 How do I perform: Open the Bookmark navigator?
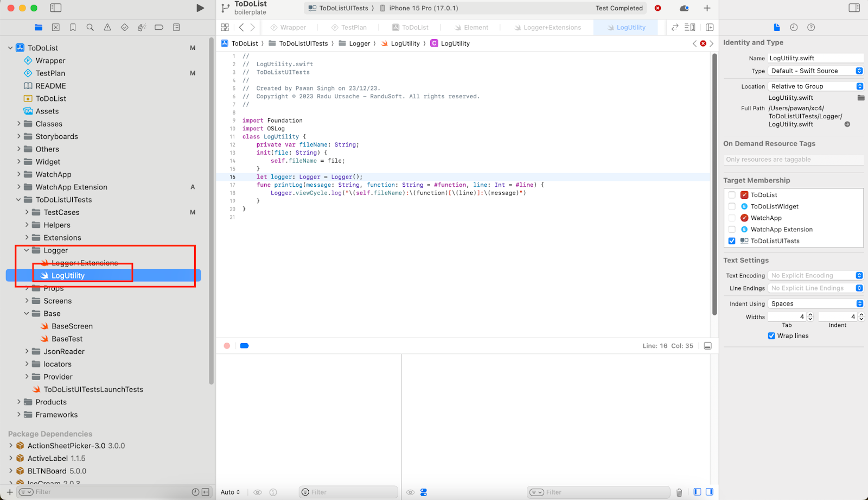click(x=73, y=27)
